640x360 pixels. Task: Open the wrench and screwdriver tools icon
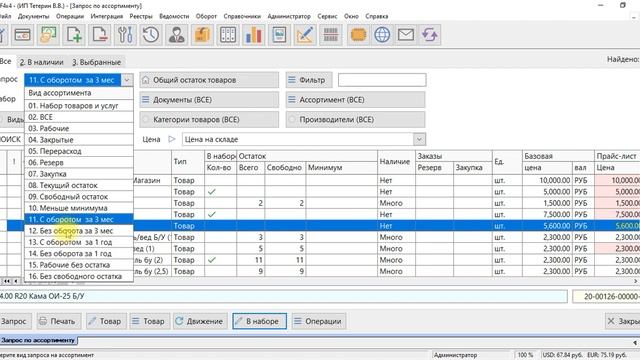pyautogui.click(x=125, y=35)
